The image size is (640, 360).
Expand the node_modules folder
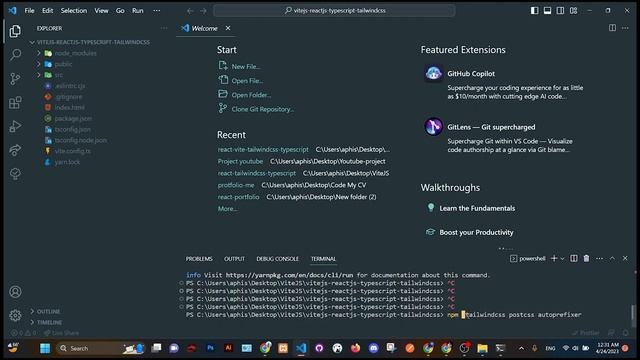tap(39, 53)
